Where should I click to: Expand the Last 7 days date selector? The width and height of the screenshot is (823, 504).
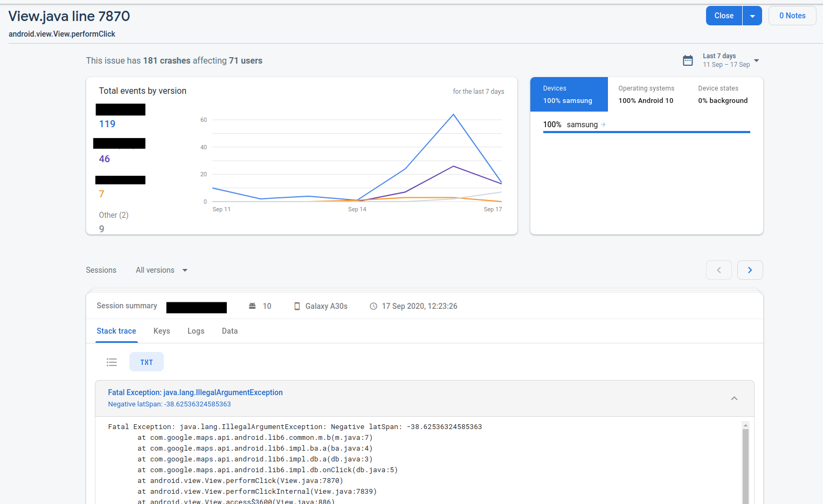[x=756, y=60]
